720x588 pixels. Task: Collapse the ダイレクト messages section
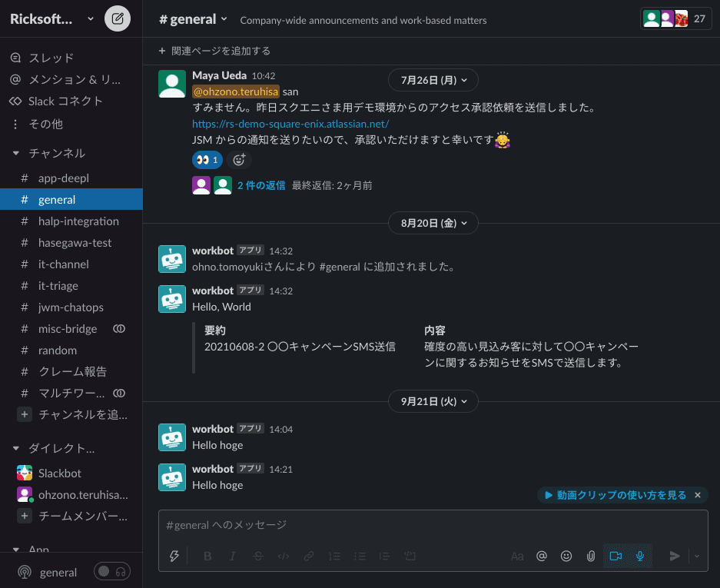click(x=16, y=448)
